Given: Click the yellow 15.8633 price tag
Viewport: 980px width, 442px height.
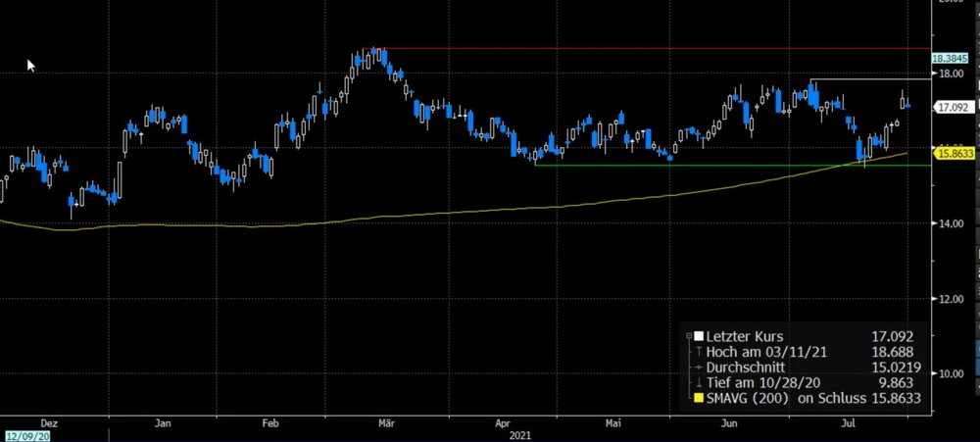Looking at the screenshot, I should [954, 153].
